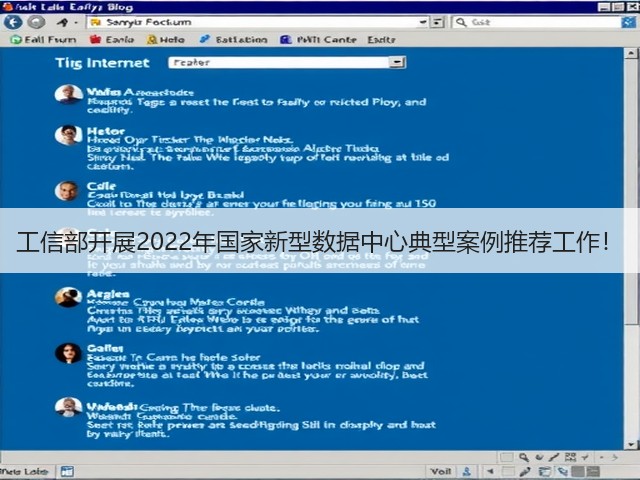Open the 'Vlafas Aseastodce' post title
Viewport: 640px width, 480px height.
click(140, 92)
